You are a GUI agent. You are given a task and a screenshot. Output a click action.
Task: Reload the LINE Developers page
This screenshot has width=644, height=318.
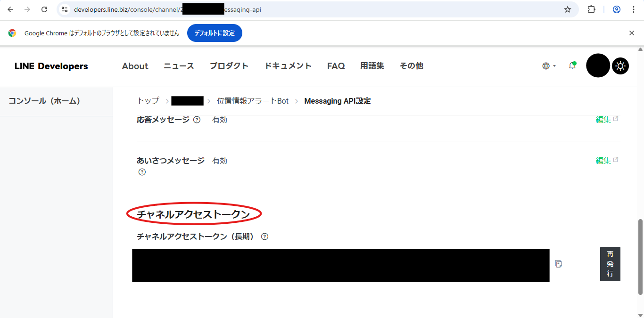pos(44,9)
